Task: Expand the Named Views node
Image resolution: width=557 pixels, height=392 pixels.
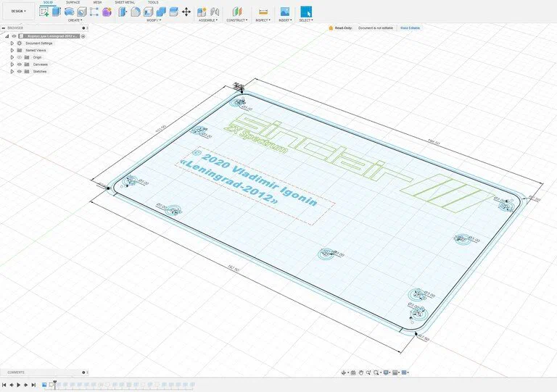Action: click(x=12, y=51)
